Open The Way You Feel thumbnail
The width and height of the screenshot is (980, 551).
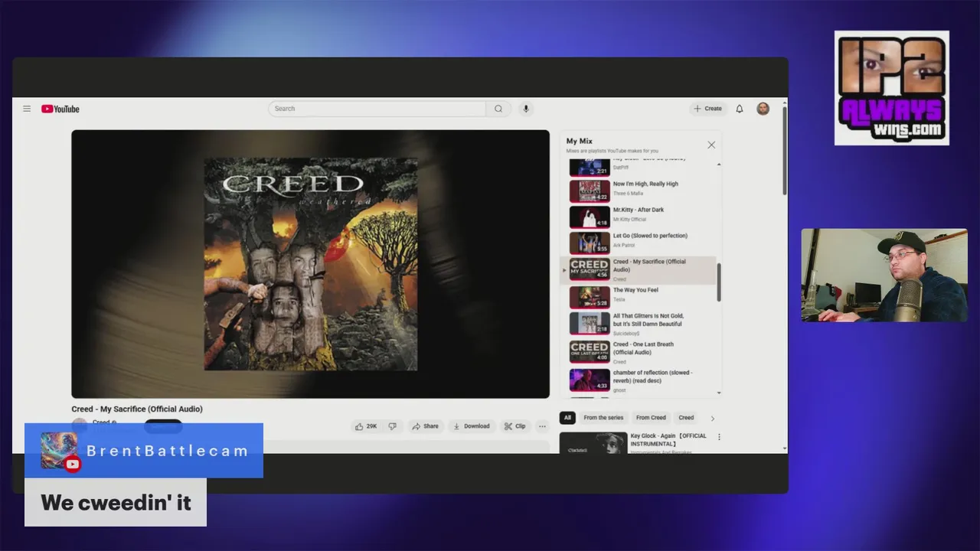[590, 297]
